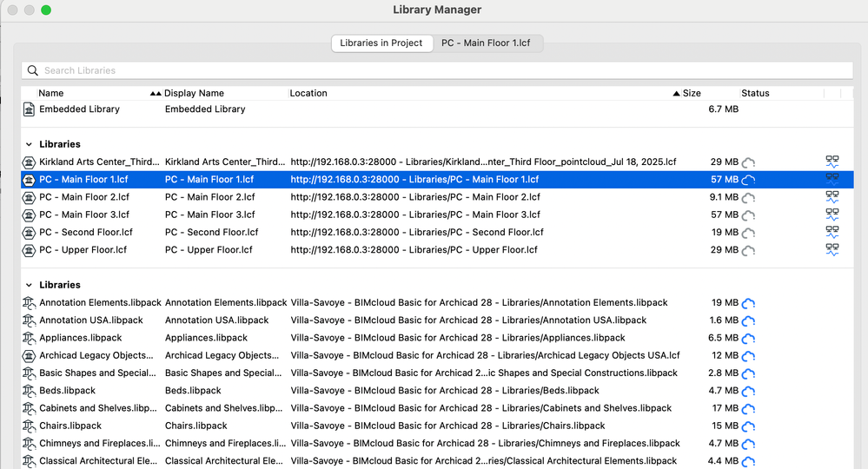868x469 pixels.
Task: Click network server icon in Kirkland Arts Center row
Action: pos(832,162)
